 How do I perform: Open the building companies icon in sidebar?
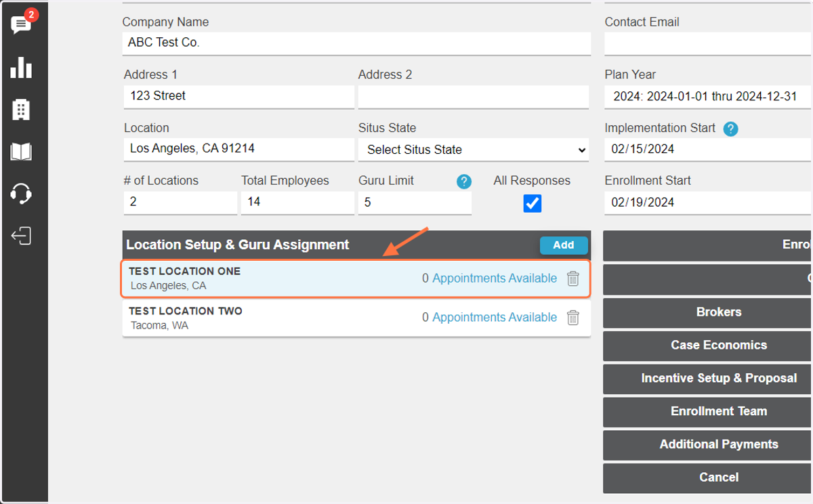[22, 109]
